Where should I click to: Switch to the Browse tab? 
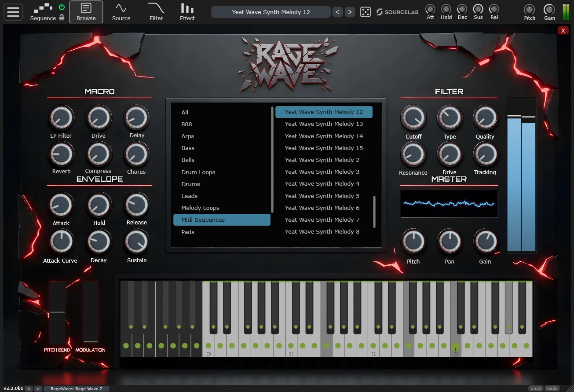(86, 12)
